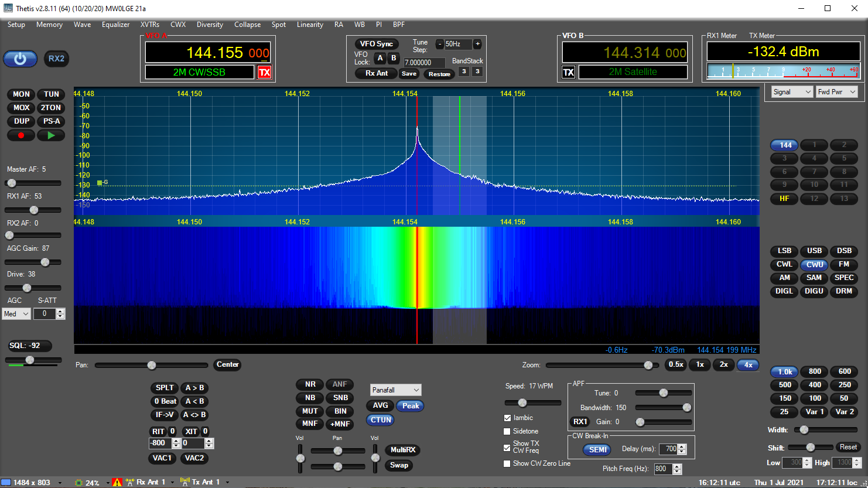Open the Setup menu
Viewport: 868px width, 488px height.
click(16, 25)
